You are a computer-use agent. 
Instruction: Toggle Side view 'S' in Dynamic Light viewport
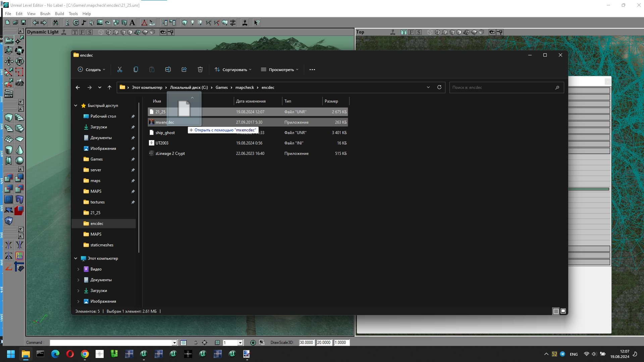pyautogui.click(x=90, y=32)
